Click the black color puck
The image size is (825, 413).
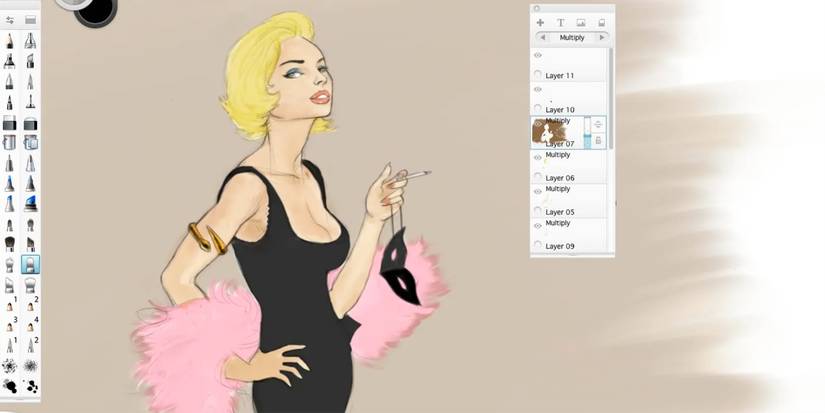click(96, 11)
